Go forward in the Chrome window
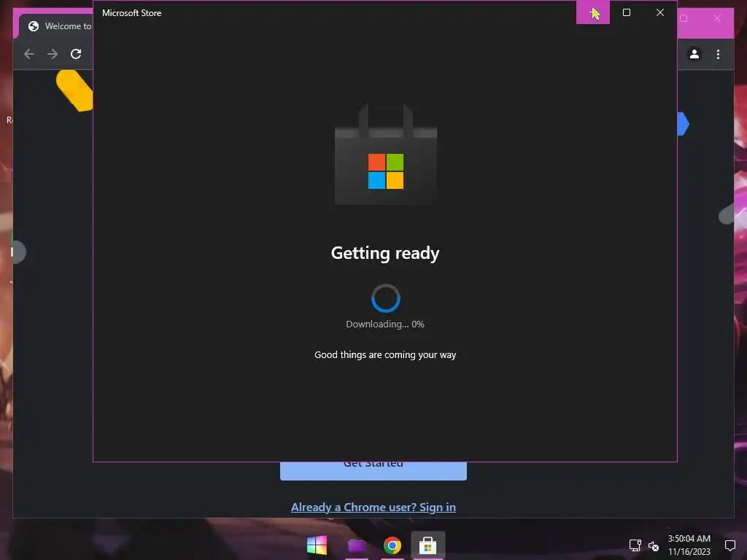Viewport: 747px width, 560px height. pos(53,54)
